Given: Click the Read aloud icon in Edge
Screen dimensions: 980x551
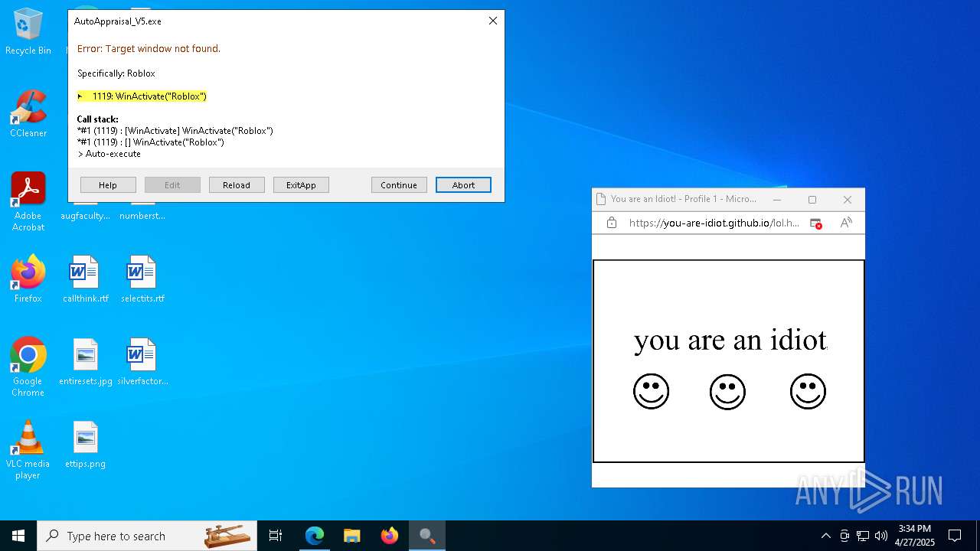Looking at the screenshot, I should [846, 223].
